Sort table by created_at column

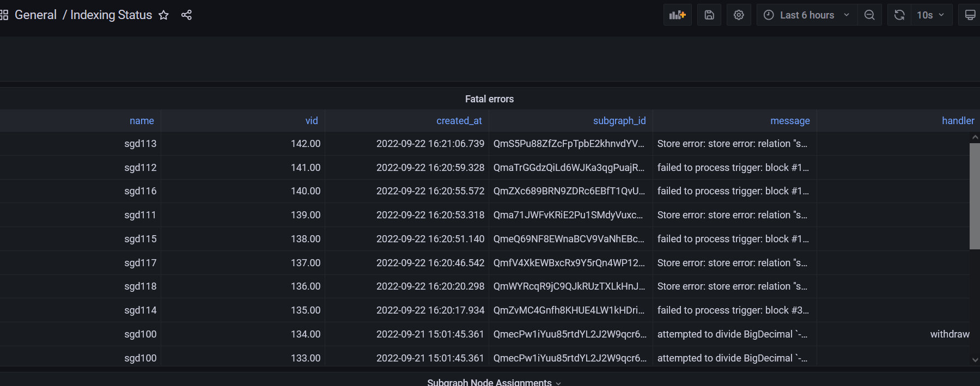459,121
